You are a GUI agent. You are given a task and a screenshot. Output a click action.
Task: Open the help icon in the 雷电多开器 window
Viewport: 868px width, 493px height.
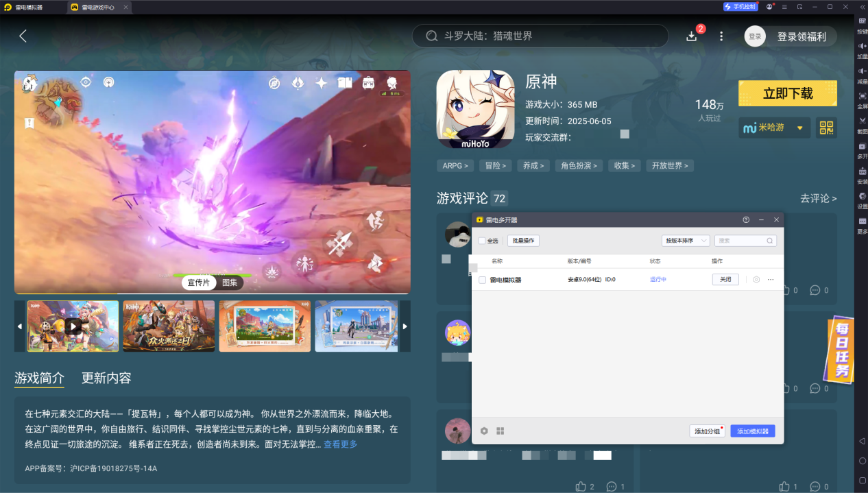point(746,219)
